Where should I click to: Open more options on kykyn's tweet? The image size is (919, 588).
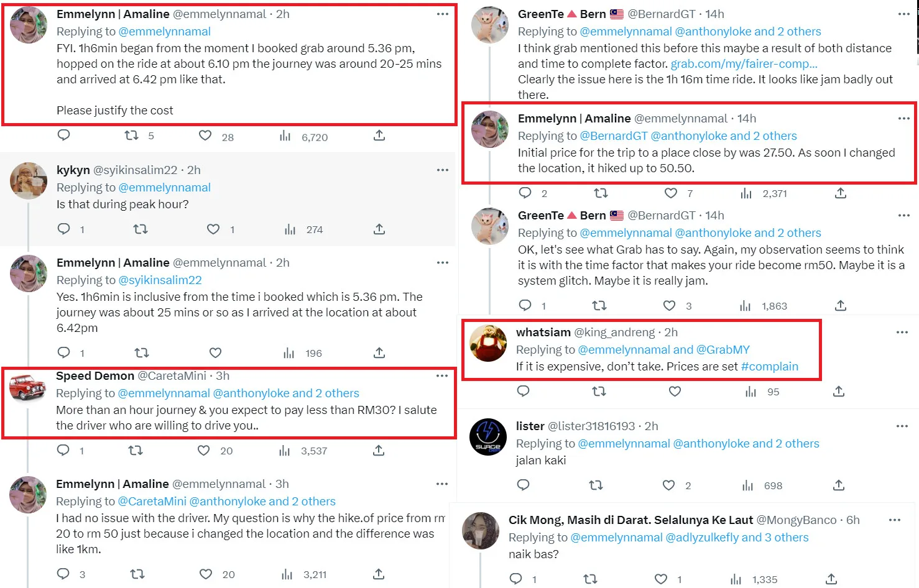pyautogui.click(x=442, y=170)
